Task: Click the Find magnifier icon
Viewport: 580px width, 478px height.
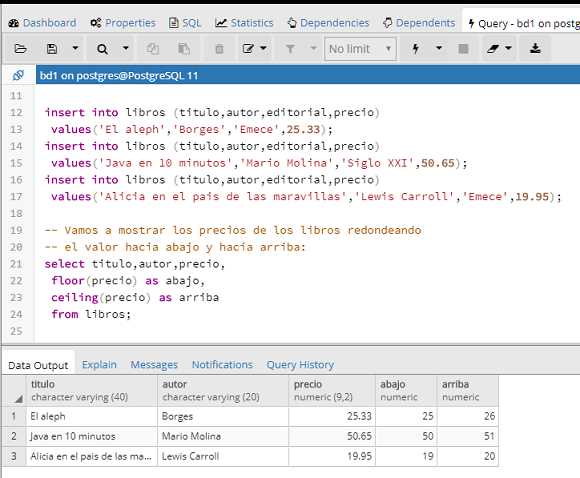Action: [102, 48]
